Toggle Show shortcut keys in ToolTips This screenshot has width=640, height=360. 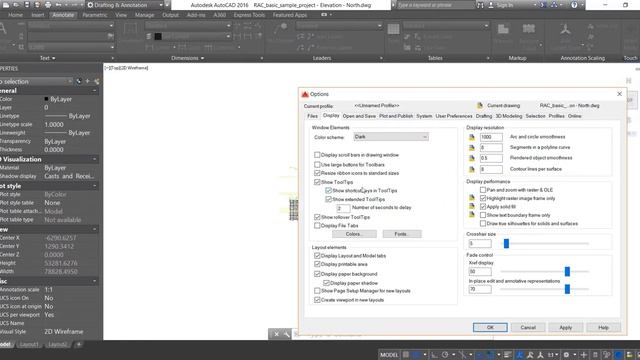tap(329, 191)
